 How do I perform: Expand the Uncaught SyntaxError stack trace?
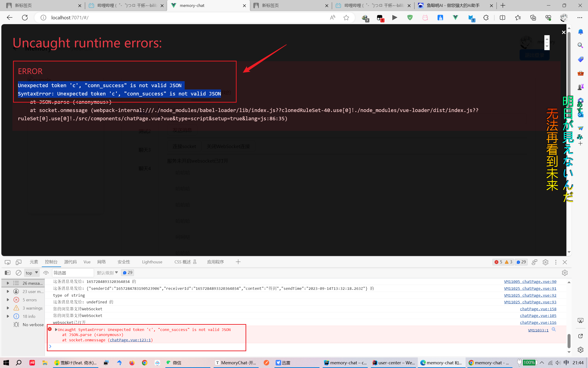click(x=56, y=330)
